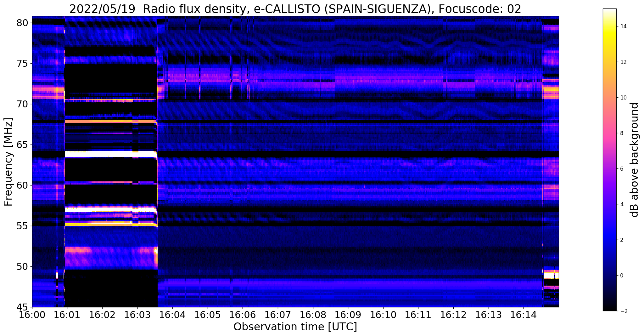
Task: Click the 16:11 time tick label
Action: [x=418, y=315]
